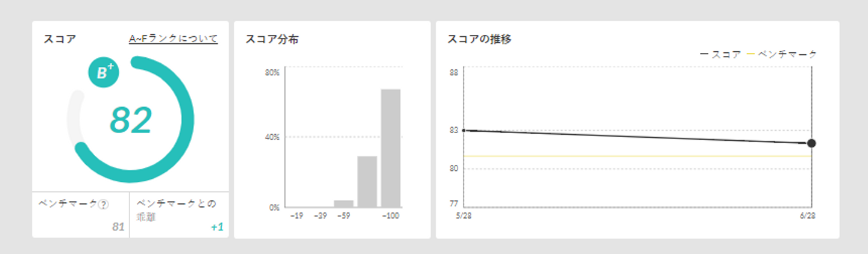The width and height of the screenshot is (868, 254).
Task: Click the ベンチマークとの乖離 label
Action: tap(176, 209)
